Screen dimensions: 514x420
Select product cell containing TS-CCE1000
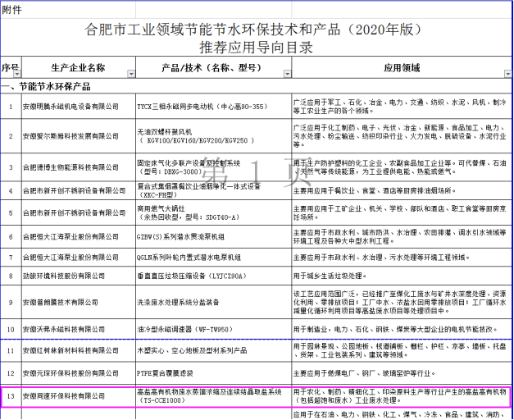tap(214, 396)
